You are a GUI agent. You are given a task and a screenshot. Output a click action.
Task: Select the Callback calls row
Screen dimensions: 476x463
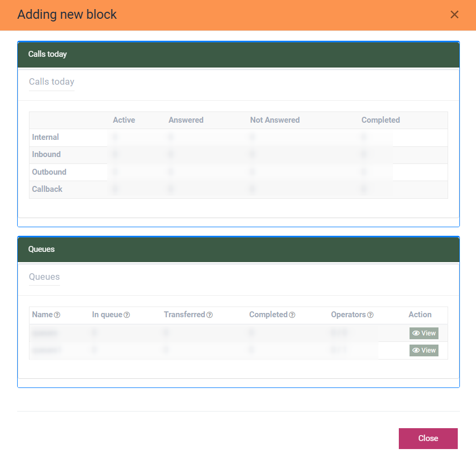[47, 189]
